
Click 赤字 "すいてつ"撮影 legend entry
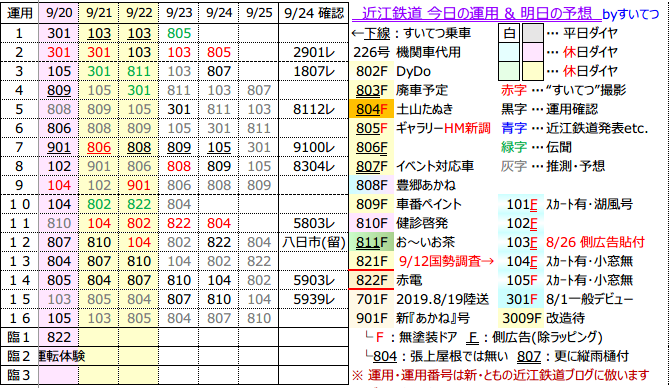pos(563,90)
